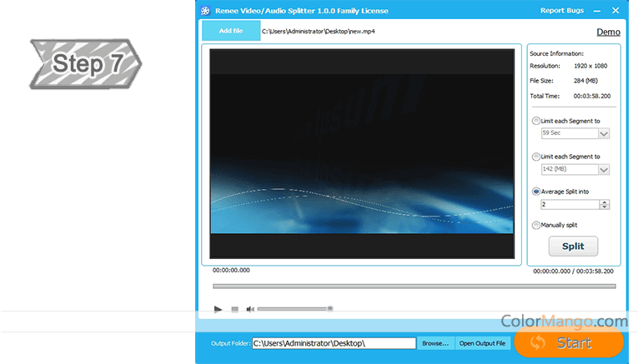Click the Play button

[x=219, y=309]
